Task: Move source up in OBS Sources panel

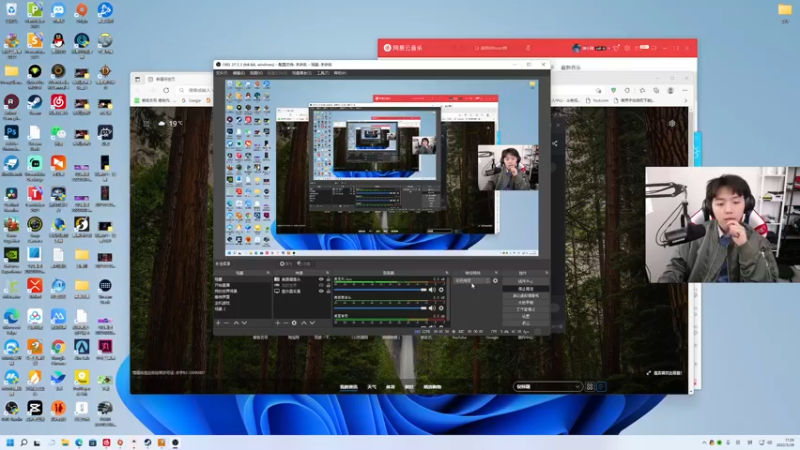Action: click(x=304, y=323)
